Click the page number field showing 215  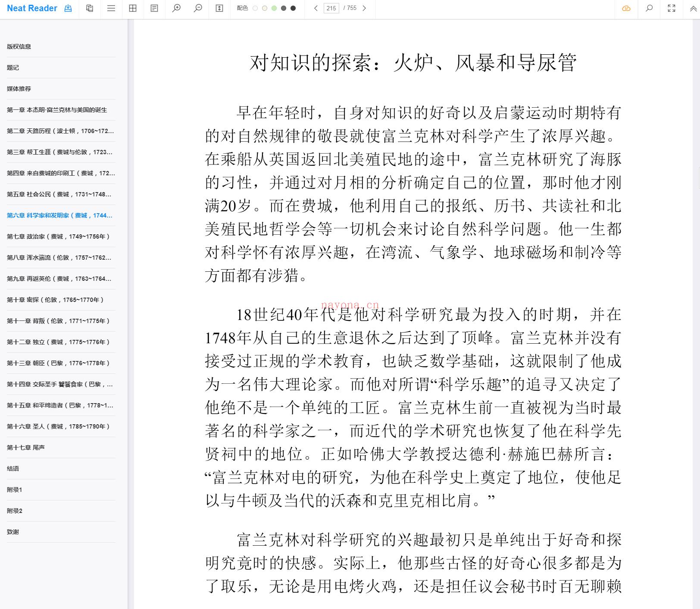[x=331, y=8]
